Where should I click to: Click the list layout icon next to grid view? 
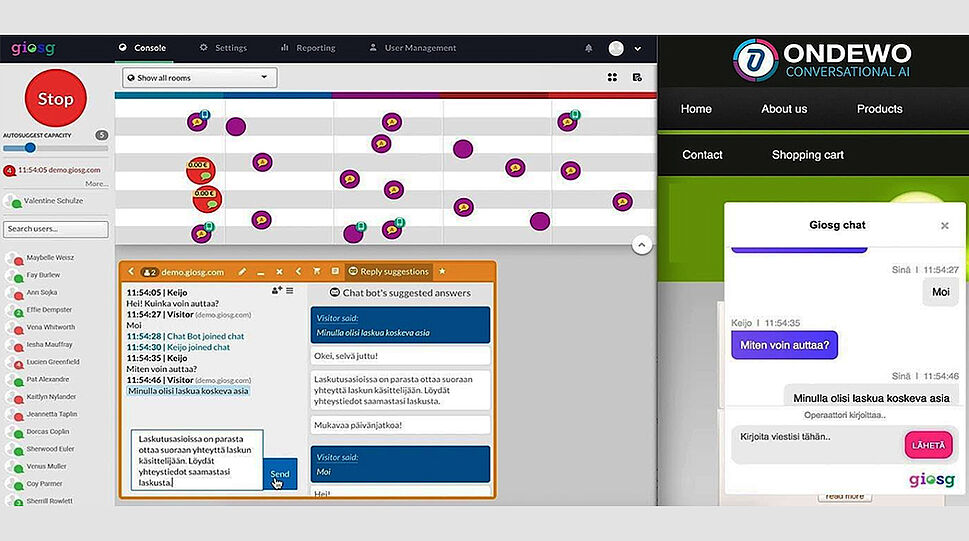click(x=637, y=77)
